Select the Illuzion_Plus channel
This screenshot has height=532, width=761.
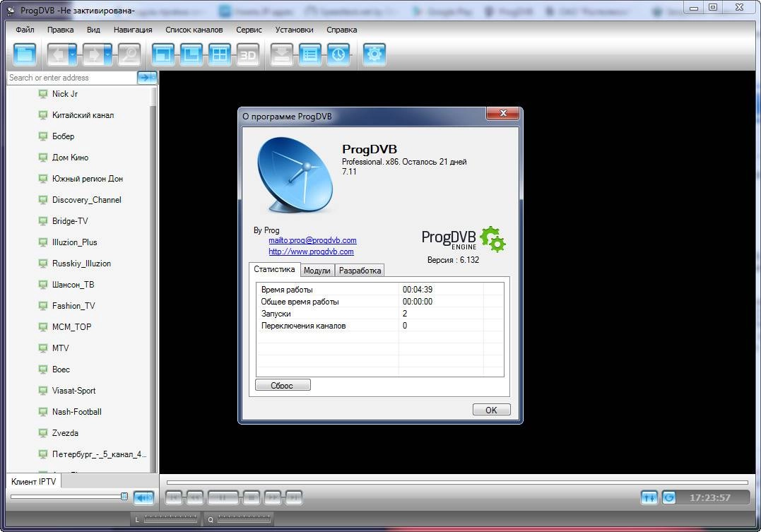pyautogui.click(x=75, y=242)
